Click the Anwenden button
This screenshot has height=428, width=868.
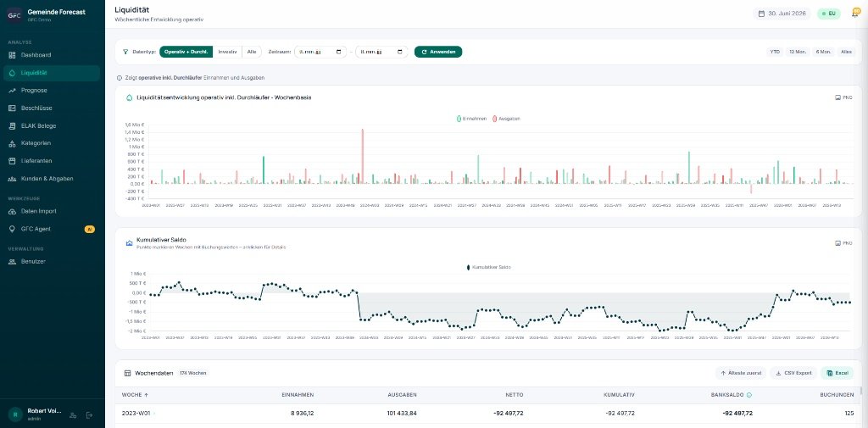(x=438, y=52)
